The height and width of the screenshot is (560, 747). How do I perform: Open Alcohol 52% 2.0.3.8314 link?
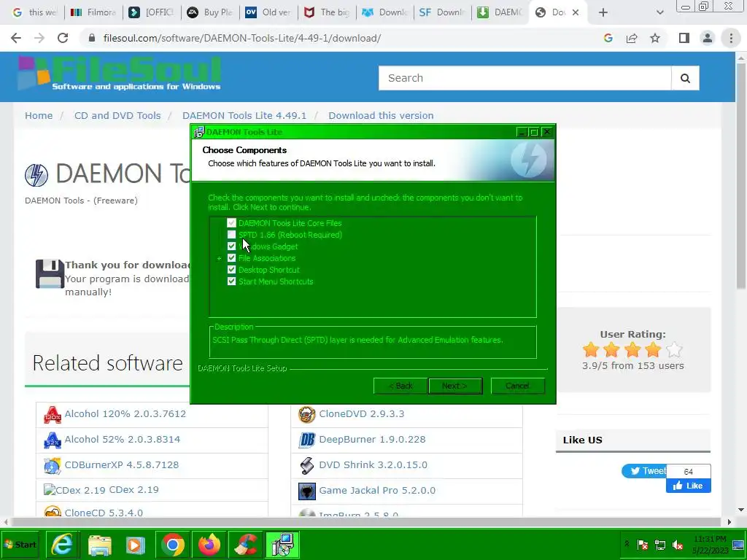point(123,440)
